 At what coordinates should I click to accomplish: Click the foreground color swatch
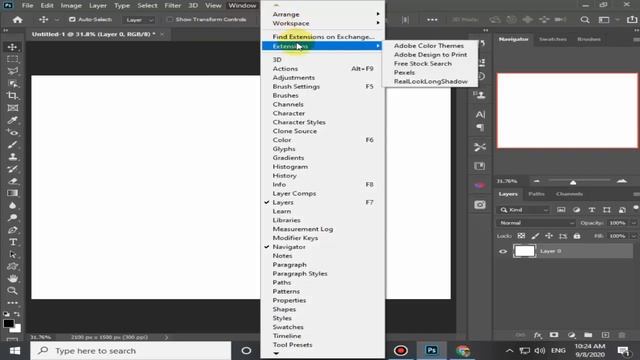coord(8,323)
